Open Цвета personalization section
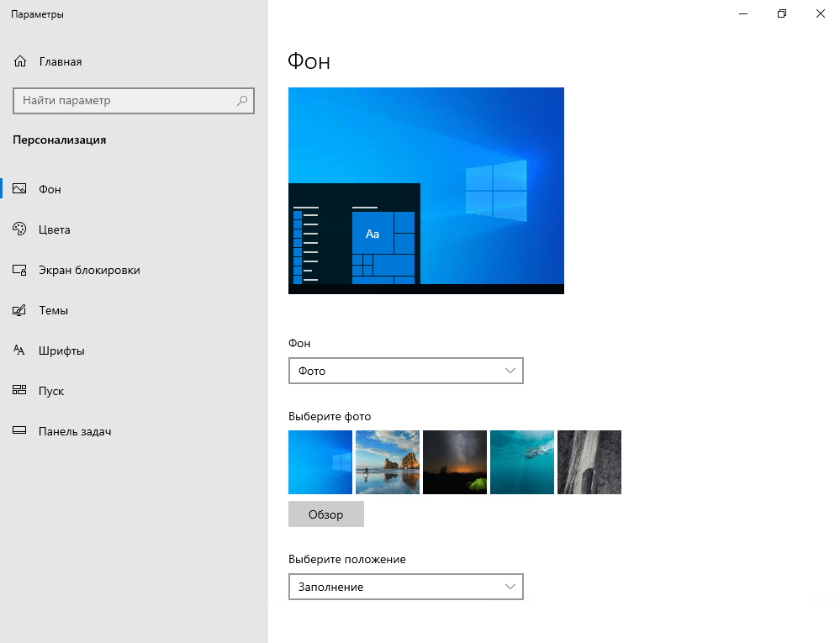 click(134, 229)
